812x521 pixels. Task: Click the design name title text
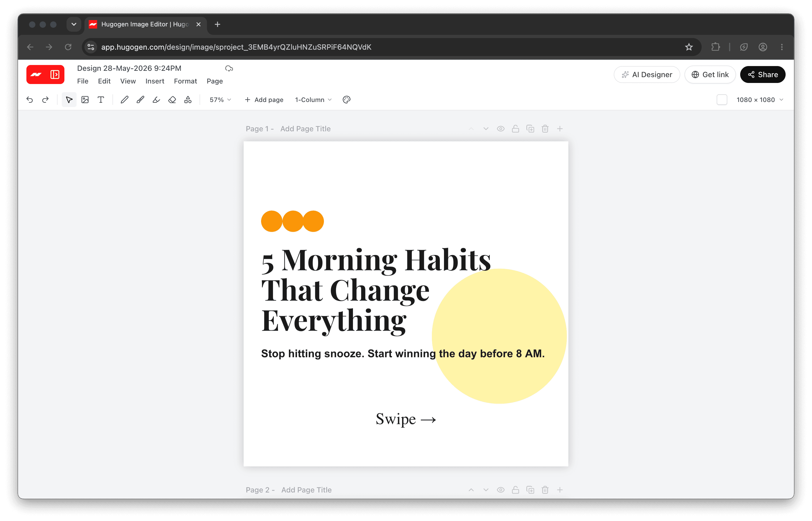129,68
